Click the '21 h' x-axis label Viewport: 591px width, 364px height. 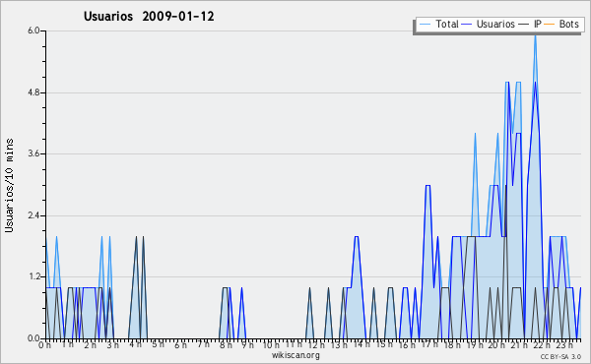520,345
